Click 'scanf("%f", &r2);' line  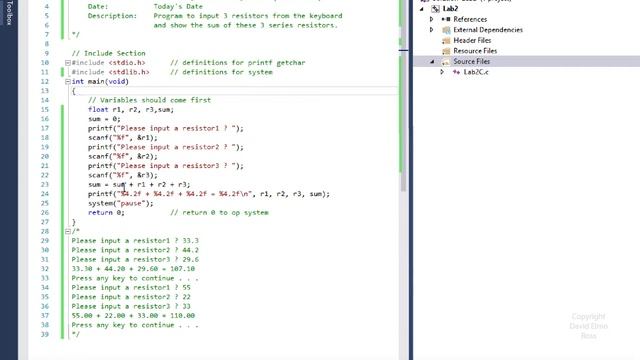tap(122, 156)
